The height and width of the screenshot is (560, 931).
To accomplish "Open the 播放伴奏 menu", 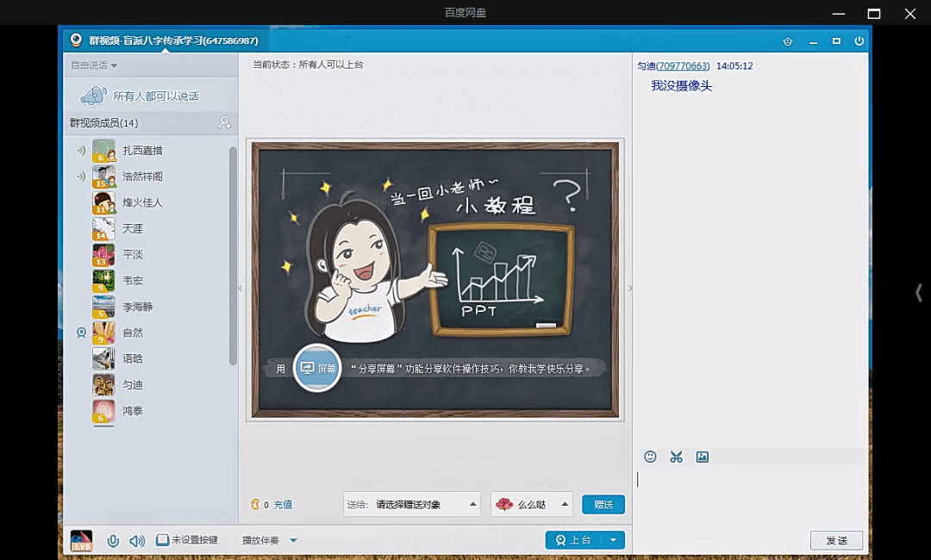I will click(269, 541).
